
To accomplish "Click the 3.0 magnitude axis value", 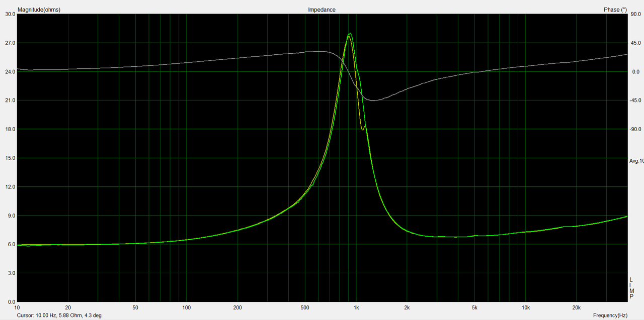I will 11,273.
